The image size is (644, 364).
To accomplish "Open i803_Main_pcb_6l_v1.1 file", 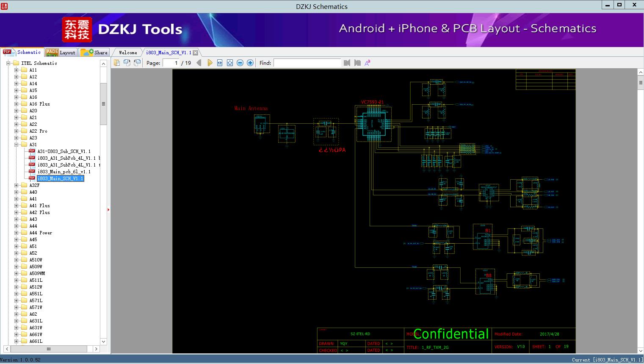I will click(64, 172).
